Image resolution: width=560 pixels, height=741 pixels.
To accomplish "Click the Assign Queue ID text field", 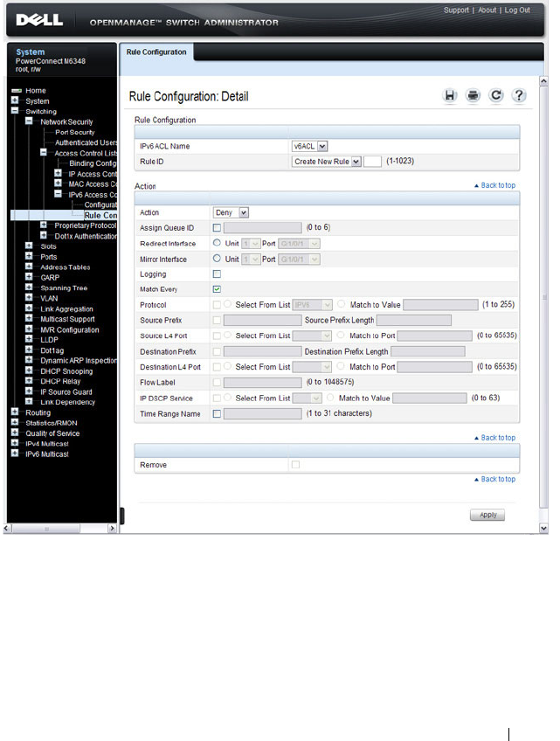I will pos(263,228).
